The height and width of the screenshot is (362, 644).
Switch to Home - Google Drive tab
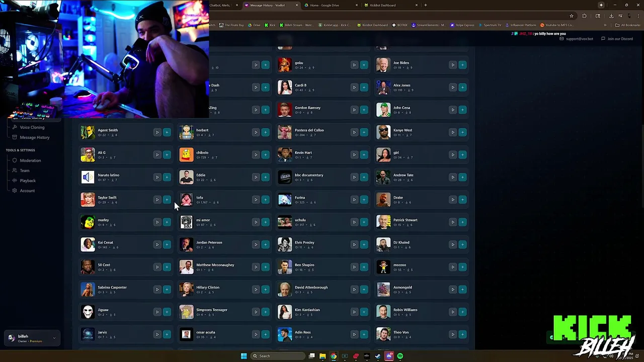(x=331, y=5)
